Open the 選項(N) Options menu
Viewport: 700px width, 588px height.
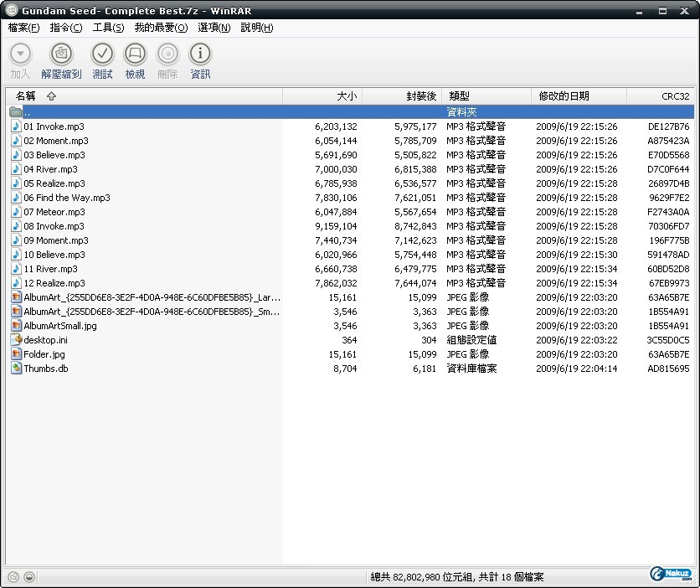pyautogui.click(x=214, y=28)
